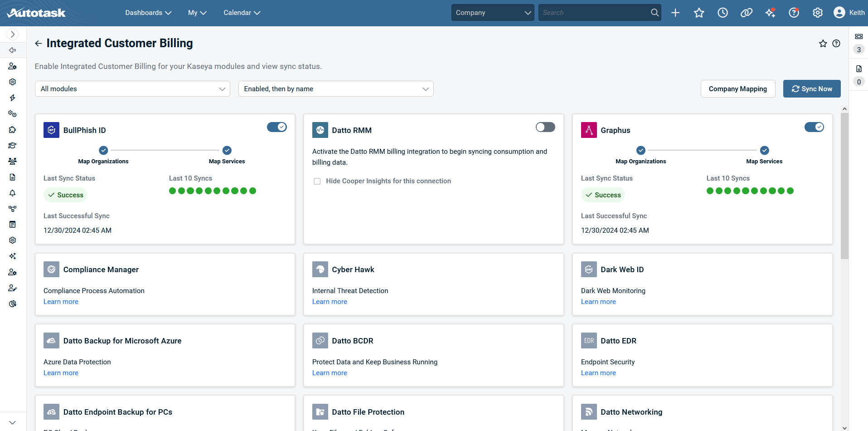The height and width of the screenshot is (431, 868).
Task: Click the plus (new) icon
Action: (x=675, y=13)
